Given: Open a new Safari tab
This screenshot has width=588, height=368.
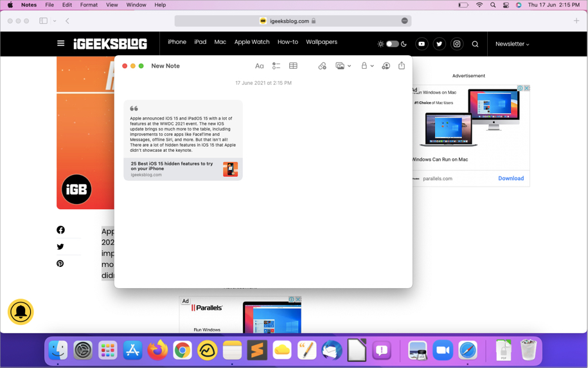Looking at the screenshot, I should click(576, 21).
